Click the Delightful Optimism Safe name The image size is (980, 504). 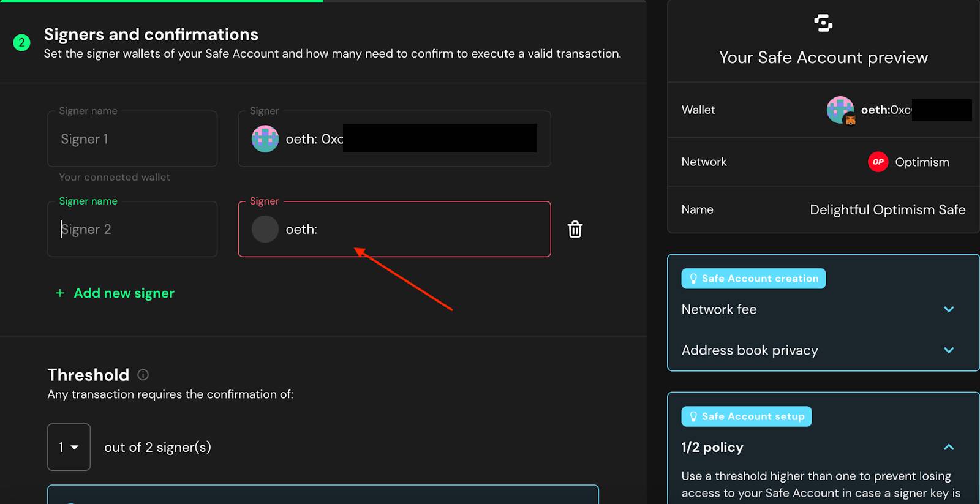tap(888, 209)
